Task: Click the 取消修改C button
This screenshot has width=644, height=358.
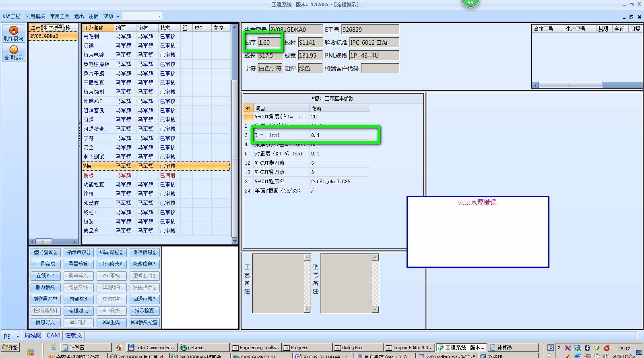Action: point(111,264)
